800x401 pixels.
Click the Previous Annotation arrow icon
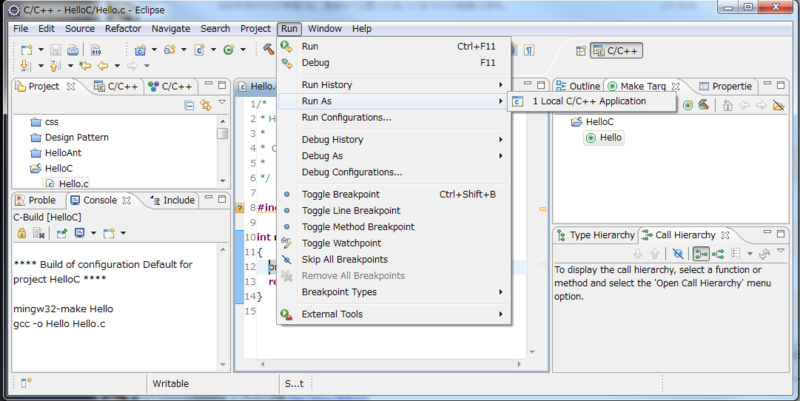coord(55,65)
